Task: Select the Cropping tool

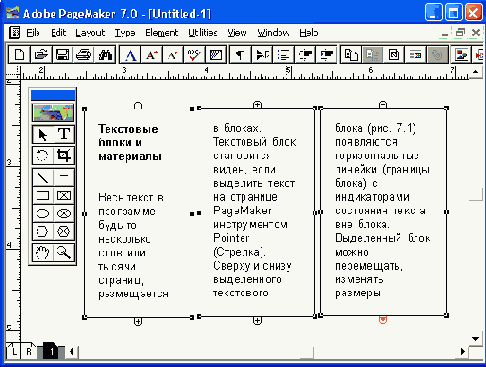Action: pos(64,155)
